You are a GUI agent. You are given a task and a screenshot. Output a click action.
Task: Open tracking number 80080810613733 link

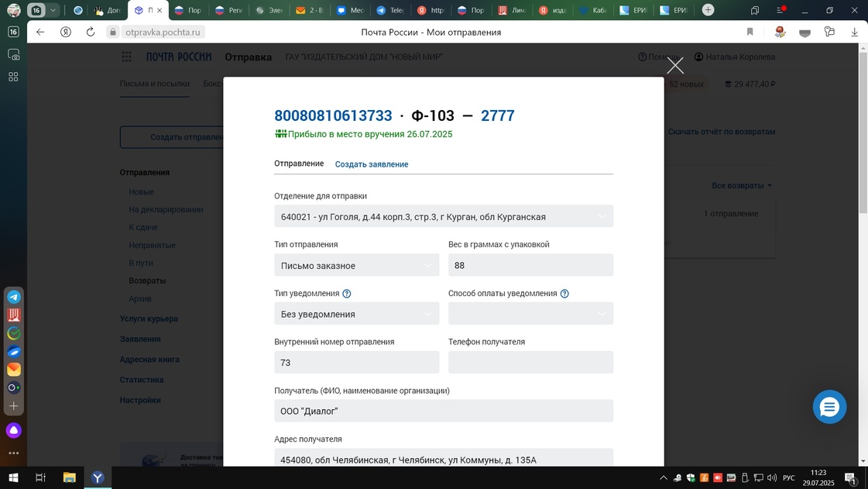[333, 115]
